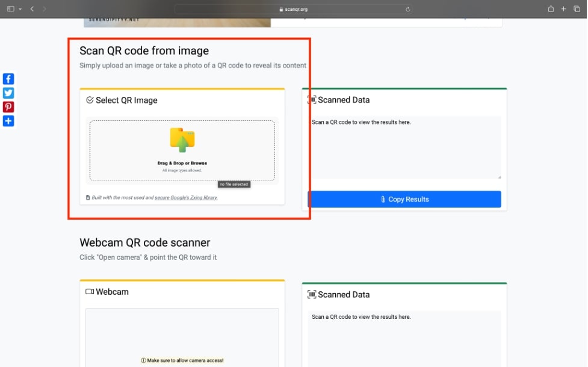Screen dimensions: 588x367
Task: Click the webcam Scanned Data text area
Action: 404,337
